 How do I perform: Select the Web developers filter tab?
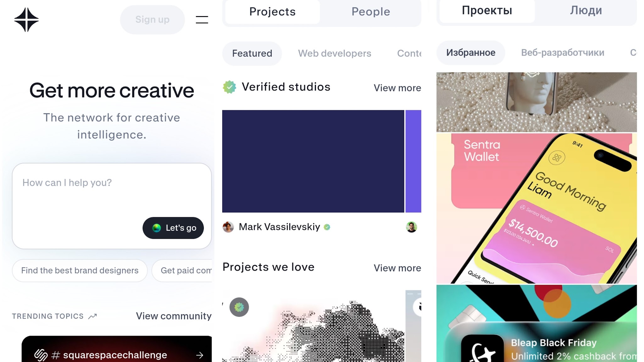pos(335,53)
